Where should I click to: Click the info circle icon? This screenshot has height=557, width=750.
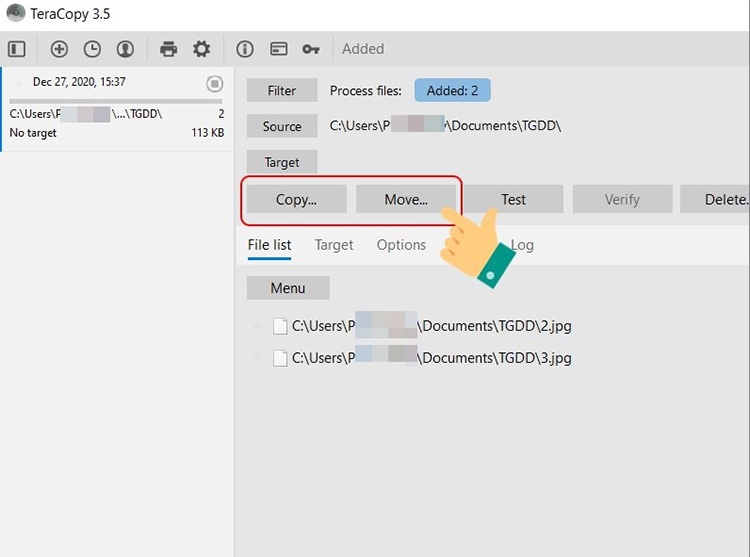[245, 49]
